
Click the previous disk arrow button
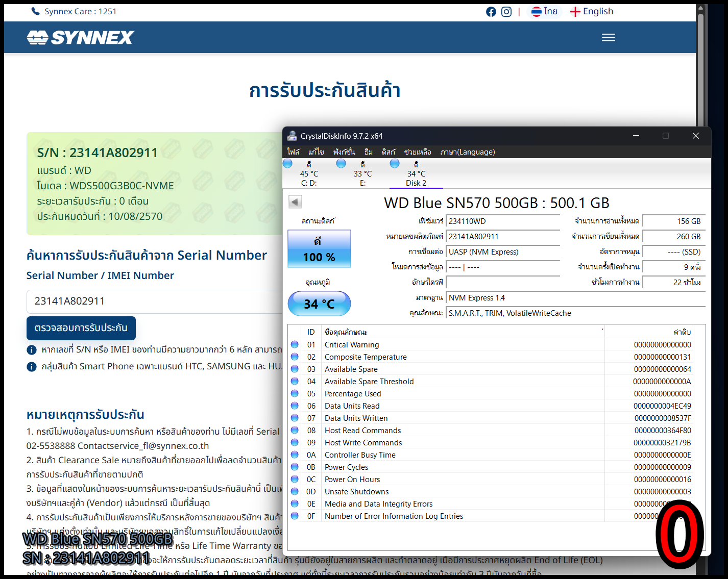[x=295, y=202]
